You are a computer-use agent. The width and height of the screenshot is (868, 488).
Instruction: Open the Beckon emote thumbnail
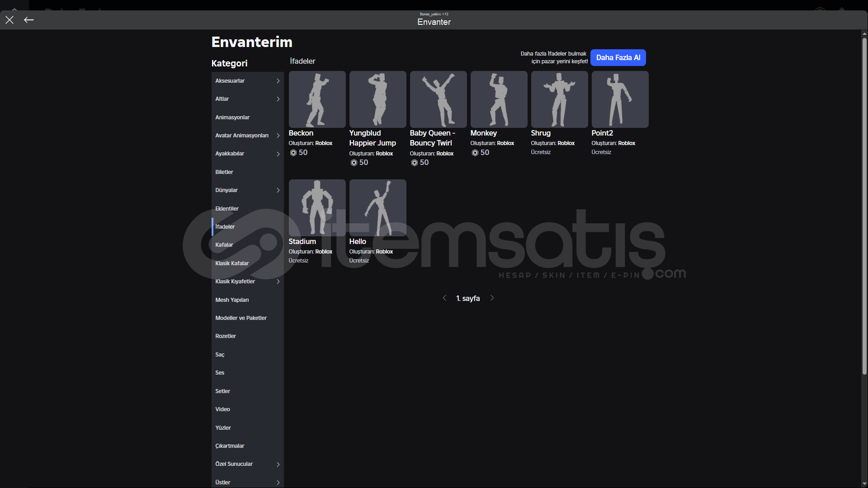[x=317, y=99]
